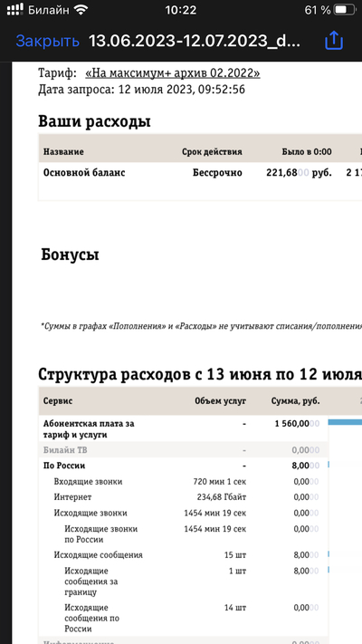Viewport: 362px width, 644px height.
Task: Select the 'По России' row label
Action: coord(64,466)
